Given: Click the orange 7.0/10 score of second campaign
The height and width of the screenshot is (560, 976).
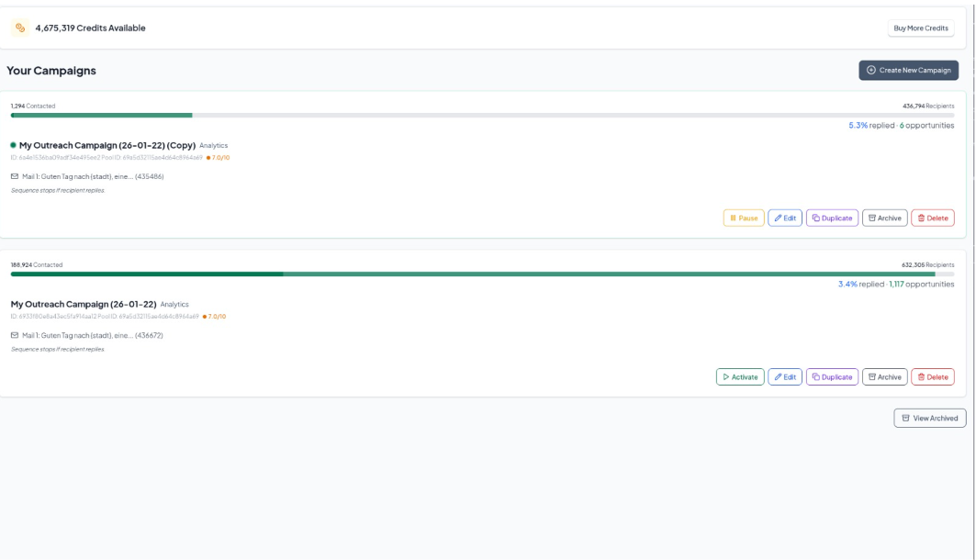Looking at the screenshot, I should coord(214,317).
